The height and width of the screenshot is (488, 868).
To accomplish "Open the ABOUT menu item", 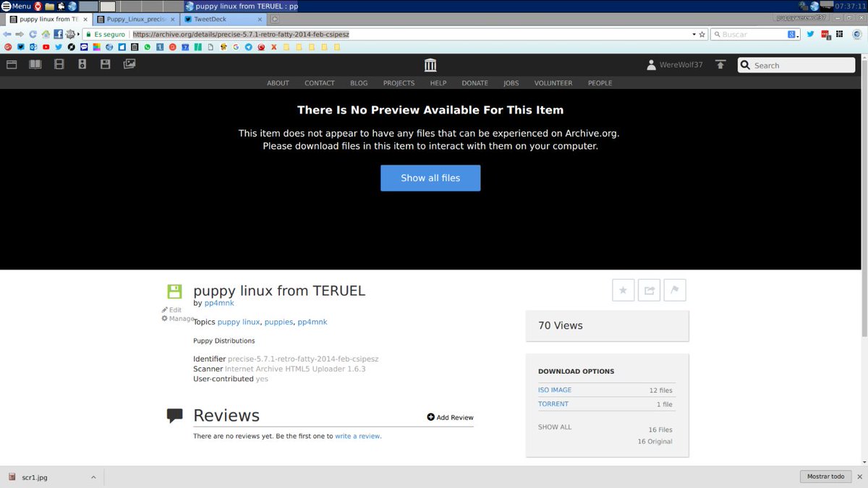I will 278,83.
